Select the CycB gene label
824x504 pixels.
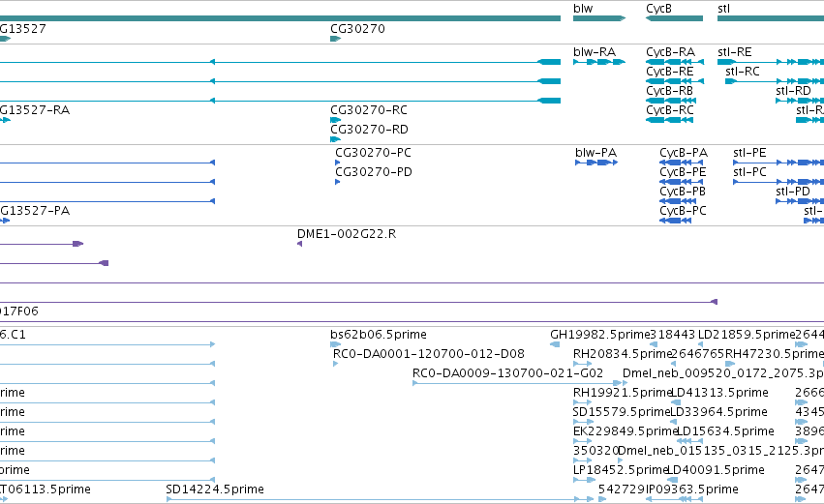(x=658, y=9)
